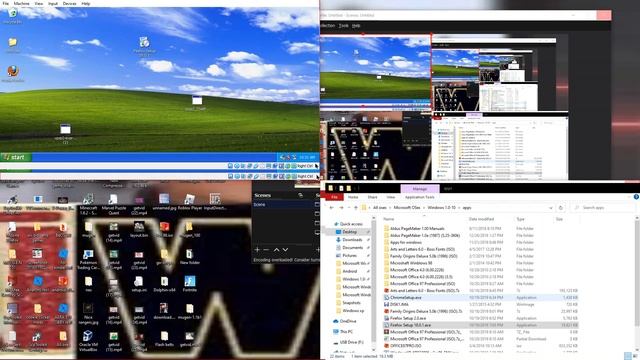Open VirtualBox Machine menu
The image size is (640, 360).
coord(22,3)
